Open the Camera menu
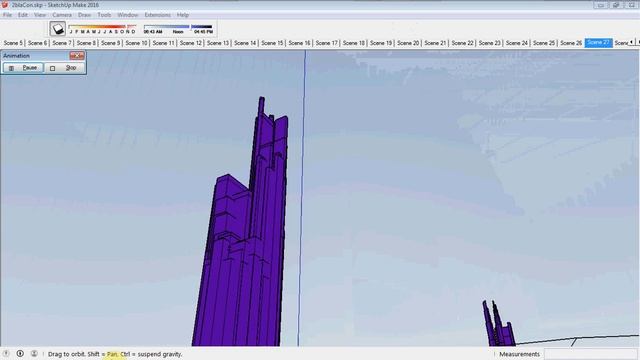Viewport: 640px width, 360px height. point(62,15)
